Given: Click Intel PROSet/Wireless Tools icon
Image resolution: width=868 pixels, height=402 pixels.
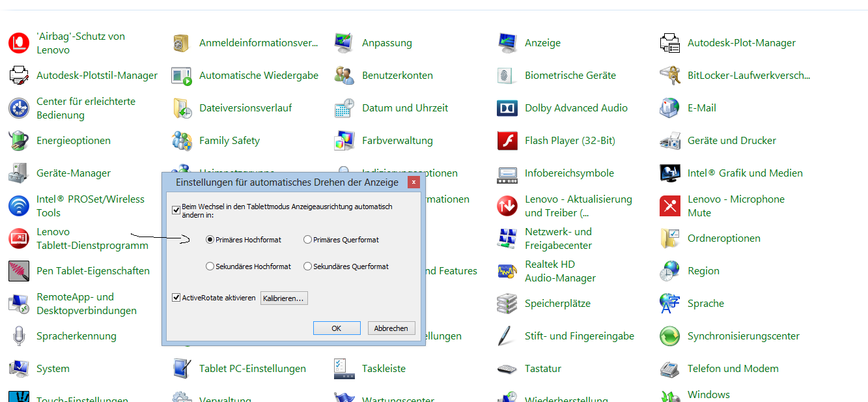Looking at the screenshot, I should tap(19, 206).
